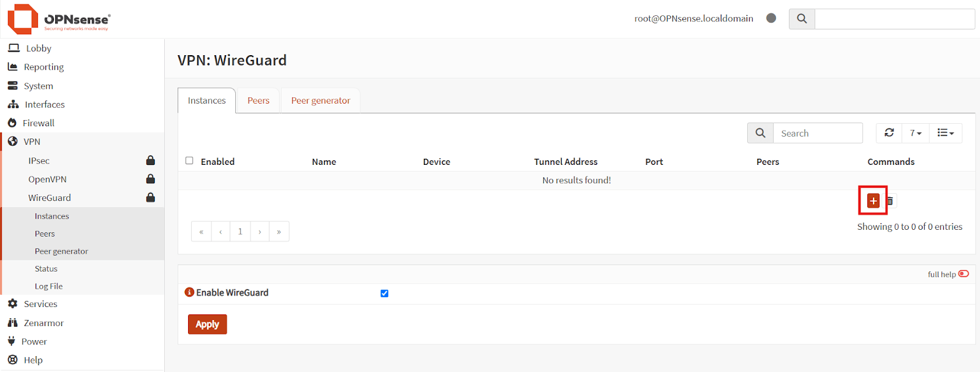Screen dimensions: 980x372
Task: Click the trash delete selected icon
Action: pyautogui.click(x=890, y=201)
